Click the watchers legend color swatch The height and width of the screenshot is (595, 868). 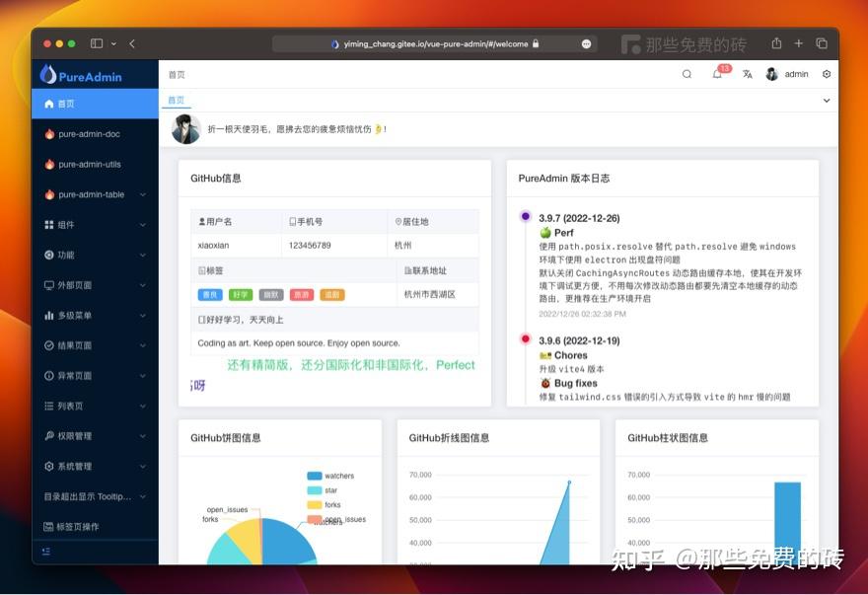315,476
